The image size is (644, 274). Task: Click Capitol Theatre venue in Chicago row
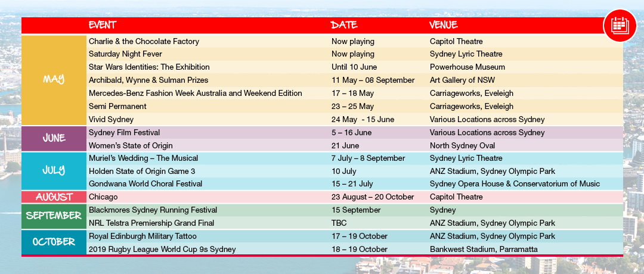456,197
